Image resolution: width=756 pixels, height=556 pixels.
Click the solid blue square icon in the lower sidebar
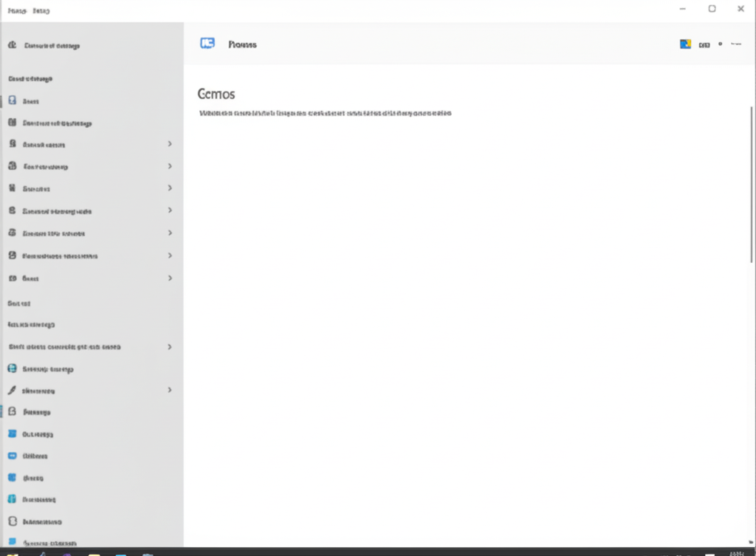(x=13, y=433)
